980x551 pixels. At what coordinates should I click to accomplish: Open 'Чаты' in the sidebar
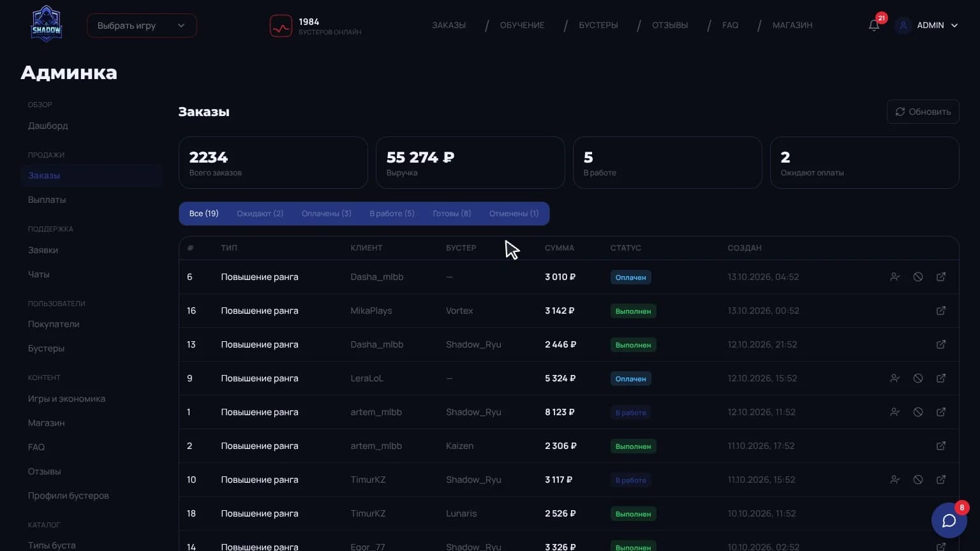[38, 274]
